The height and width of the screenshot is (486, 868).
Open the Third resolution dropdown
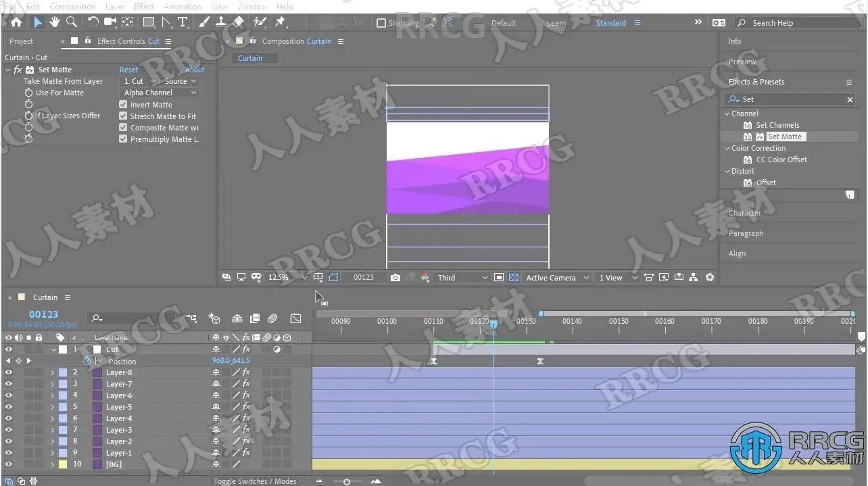click(x=462, y=277)
